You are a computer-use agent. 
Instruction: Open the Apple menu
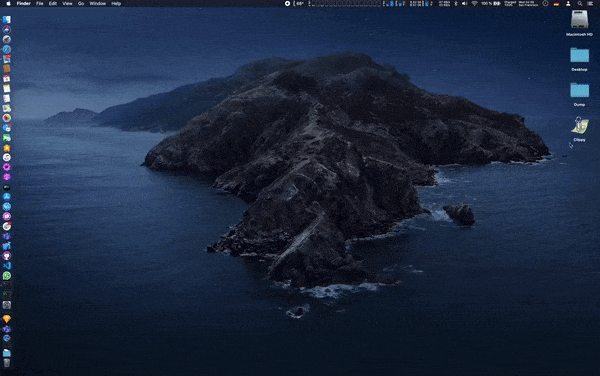pos(8,3)
